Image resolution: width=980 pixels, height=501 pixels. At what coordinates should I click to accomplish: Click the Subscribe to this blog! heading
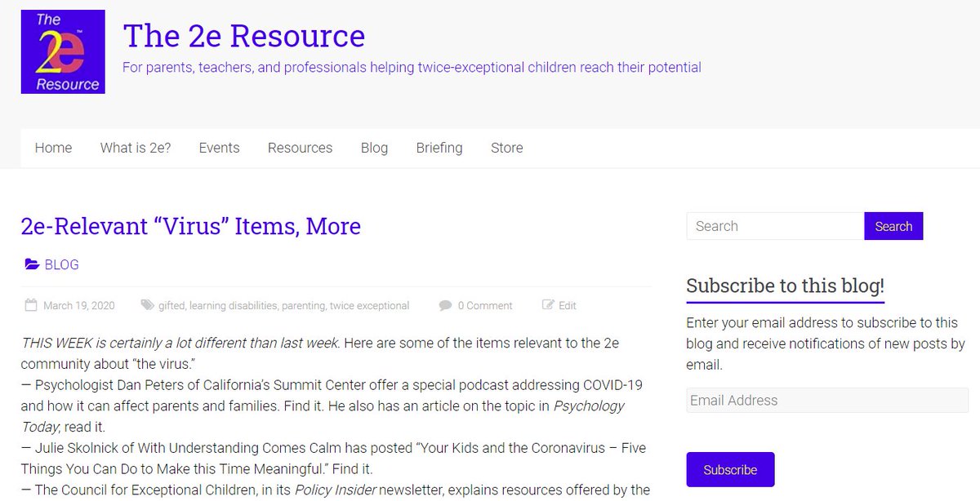click(x=785, y=286)
